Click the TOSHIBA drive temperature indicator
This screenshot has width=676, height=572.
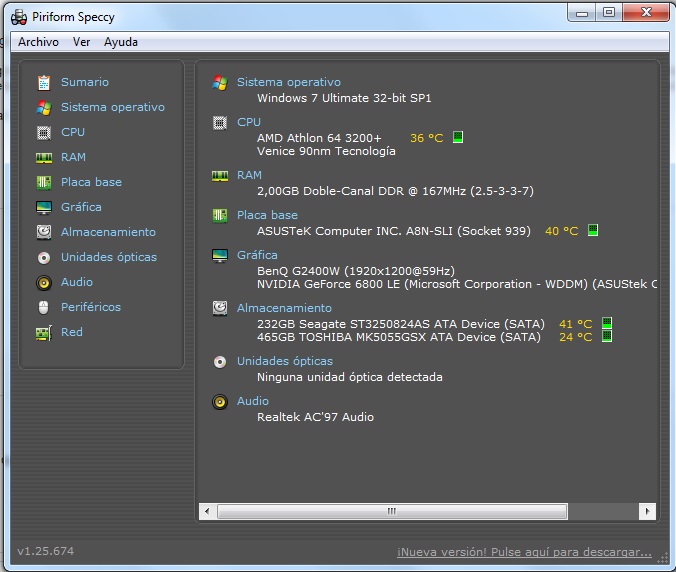click(607, 336)
